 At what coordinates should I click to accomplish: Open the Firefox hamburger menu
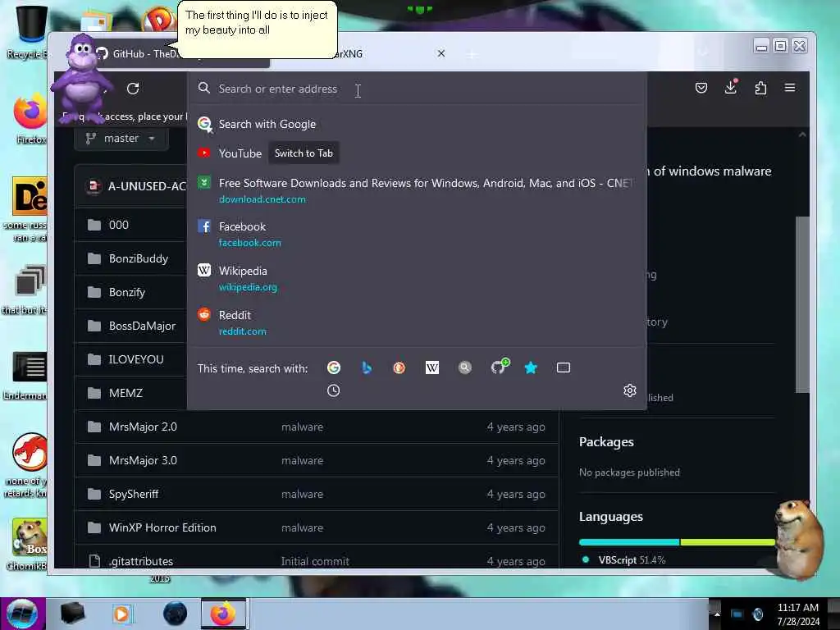point(790,88)
